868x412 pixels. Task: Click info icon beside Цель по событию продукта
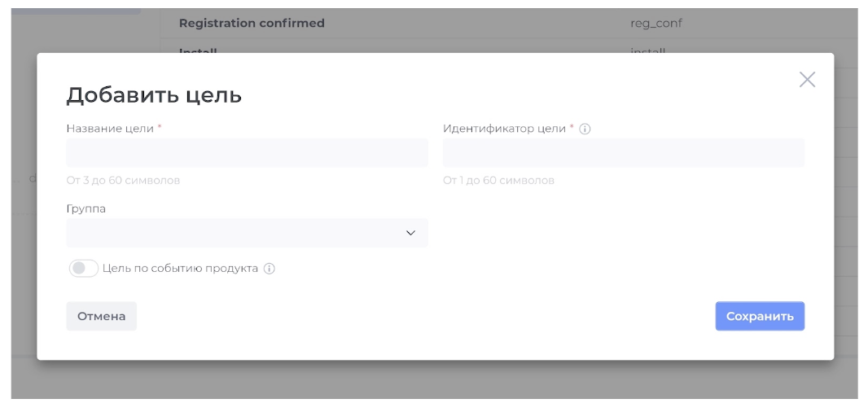(269, 269)
